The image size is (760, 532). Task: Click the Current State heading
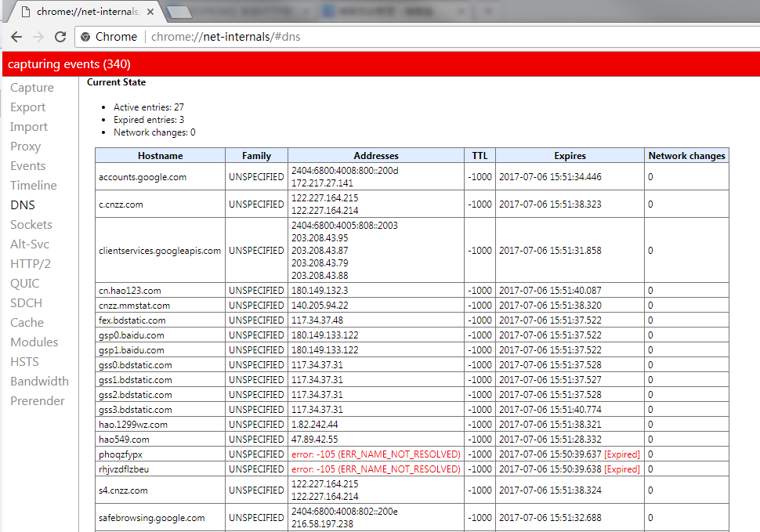tap(116, 82)
